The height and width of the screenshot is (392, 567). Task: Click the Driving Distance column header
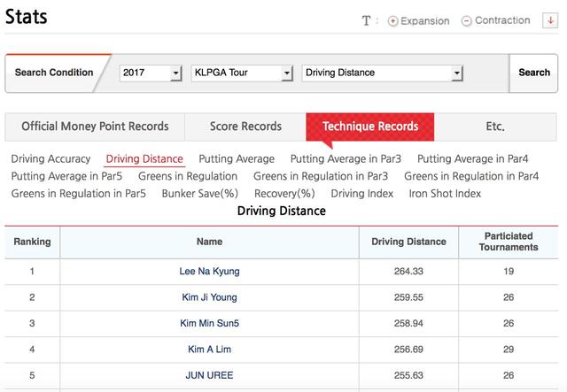pos(408,242)
